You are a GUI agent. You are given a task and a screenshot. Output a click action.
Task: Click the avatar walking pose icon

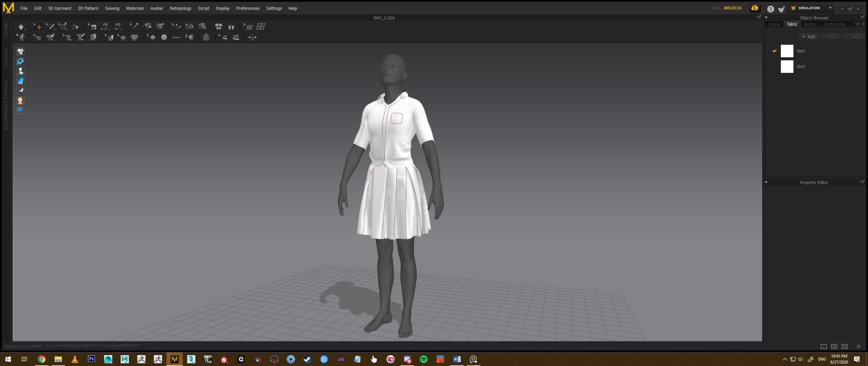(21, 38)
